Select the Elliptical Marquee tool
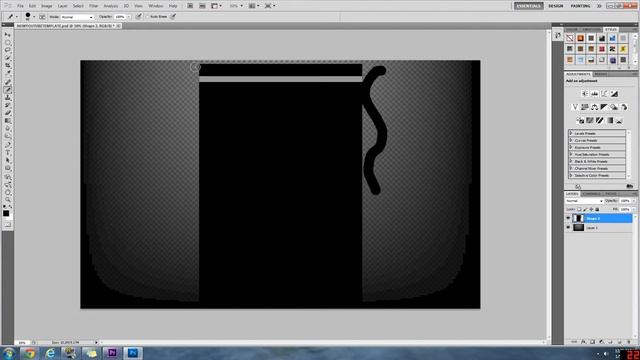This screenshot has width=640, height=360. point(7,42)
